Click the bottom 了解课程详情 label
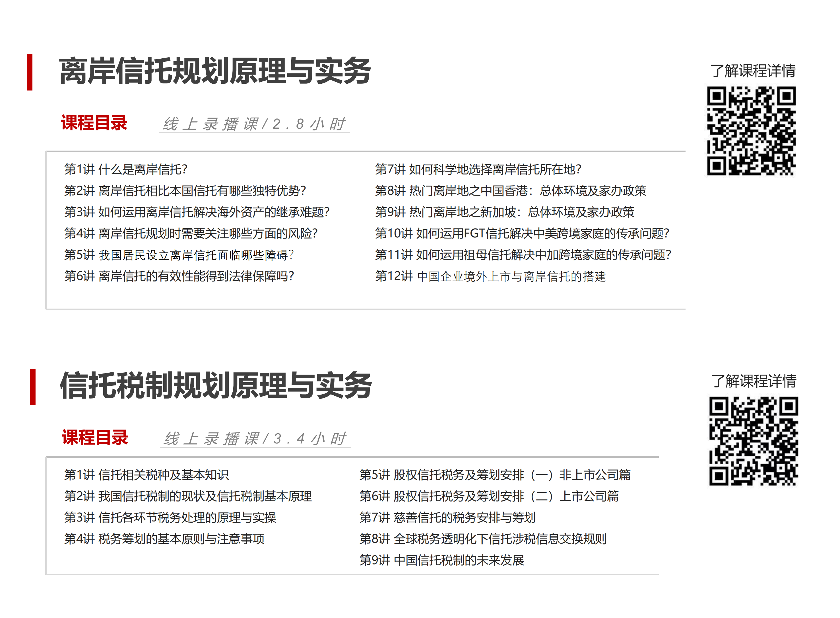This screenshot has height=618, width=840. pos(754,381)
